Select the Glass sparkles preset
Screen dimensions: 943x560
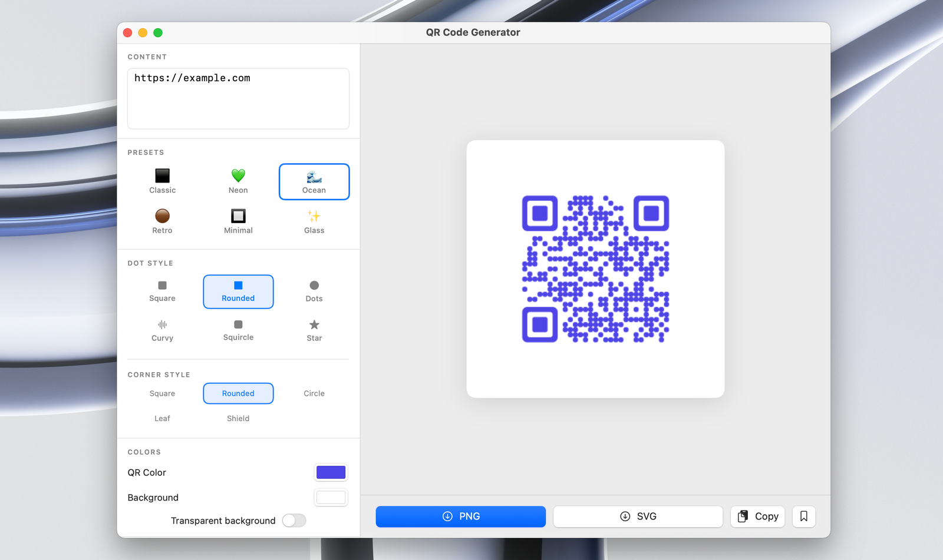point(314,216)
